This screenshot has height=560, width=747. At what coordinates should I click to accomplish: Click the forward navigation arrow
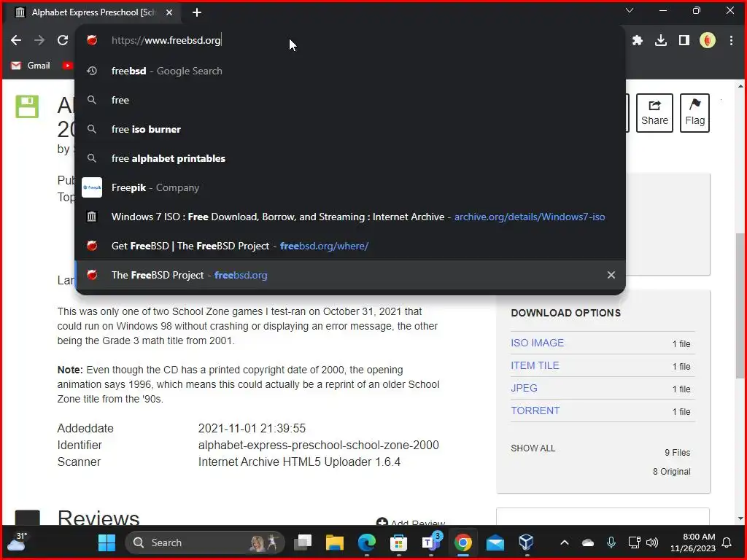click(39, 41)
